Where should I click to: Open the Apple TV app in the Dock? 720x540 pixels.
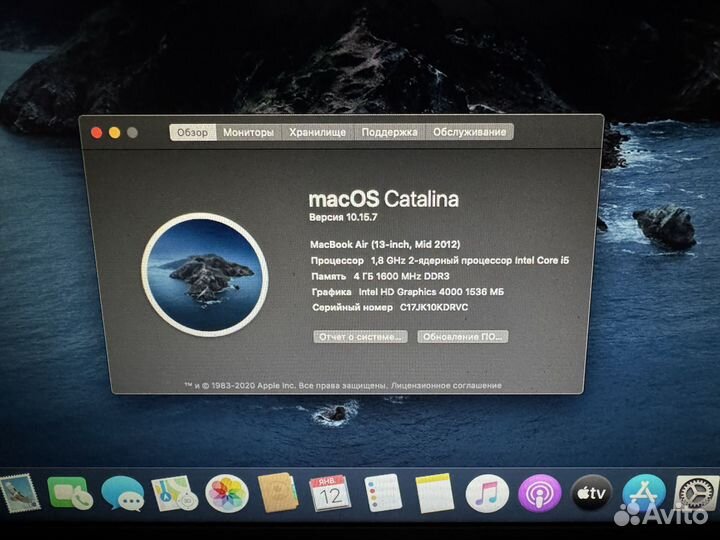click(x=591, y=494)
